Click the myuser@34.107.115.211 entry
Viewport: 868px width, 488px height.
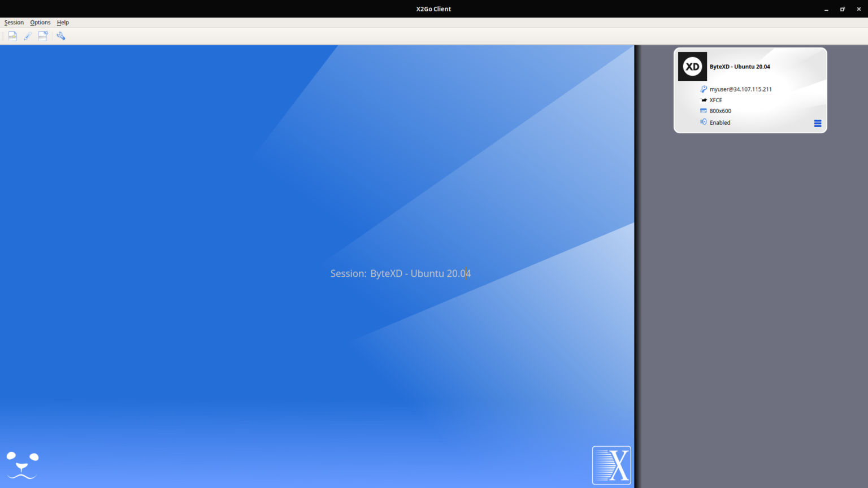(741, 89)
